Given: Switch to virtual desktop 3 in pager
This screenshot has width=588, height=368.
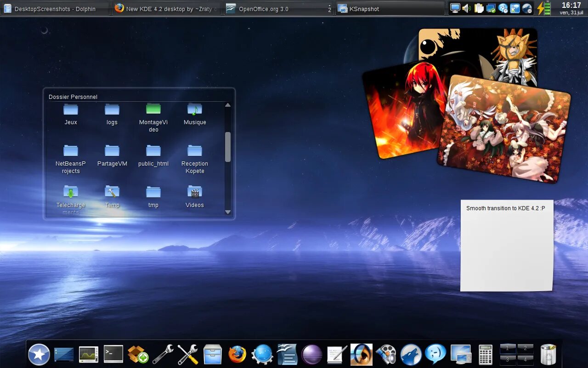Looking at the screenshot, I should coord(508,360).
